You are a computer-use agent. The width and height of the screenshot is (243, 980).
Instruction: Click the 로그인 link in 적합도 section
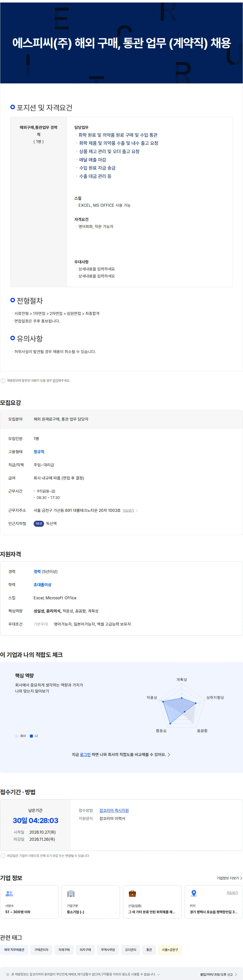pos(85,755)
